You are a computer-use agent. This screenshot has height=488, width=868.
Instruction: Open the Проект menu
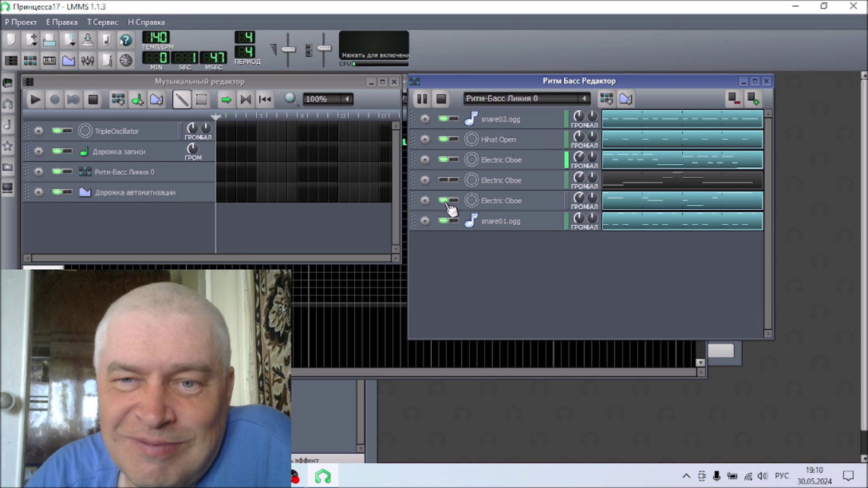[21, 22]
